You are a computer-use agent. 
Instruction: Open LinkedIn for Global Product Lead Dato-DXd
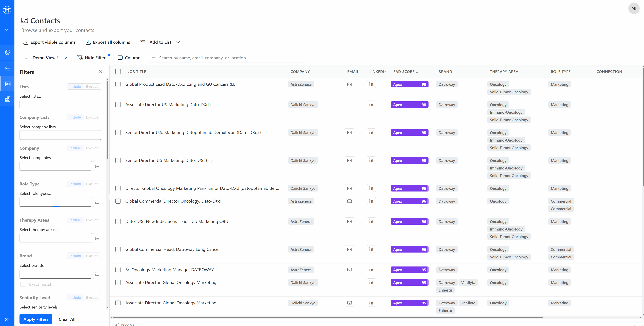coord(371,84)
